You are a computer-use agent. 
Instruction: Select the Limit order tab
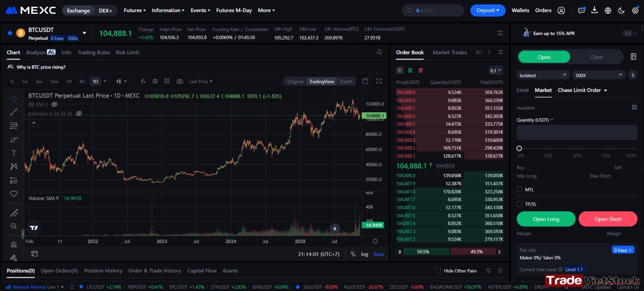523,90
